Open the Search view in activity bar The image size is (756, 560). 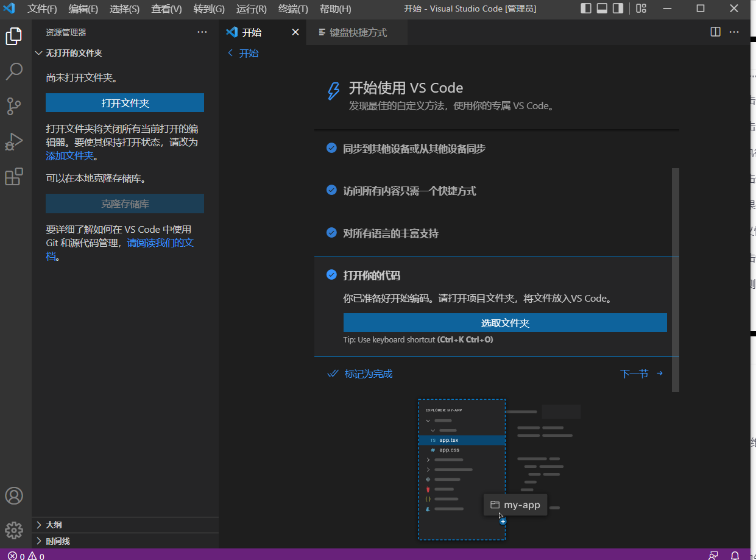point(14,71)
